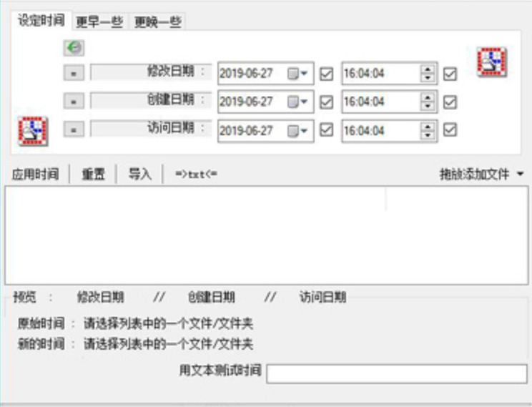
Task: Click the 重置 button
Action: tap(93, 175)
